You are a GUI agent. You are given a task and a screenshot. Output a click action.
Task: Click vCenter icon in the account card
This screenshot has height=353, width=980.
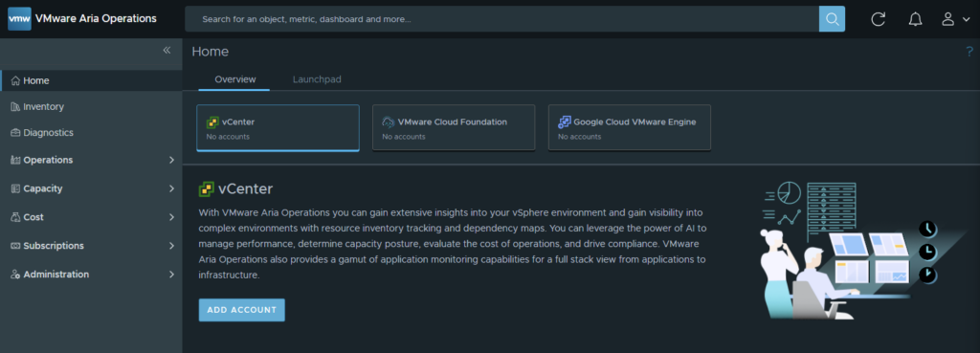pos(212,122)
